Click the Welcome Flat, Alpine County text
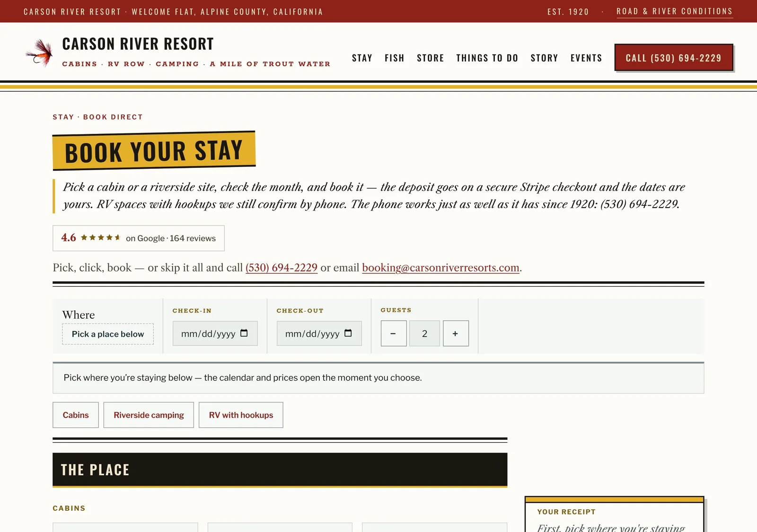This screenshot has width=757, height=532. pos(227,12)
